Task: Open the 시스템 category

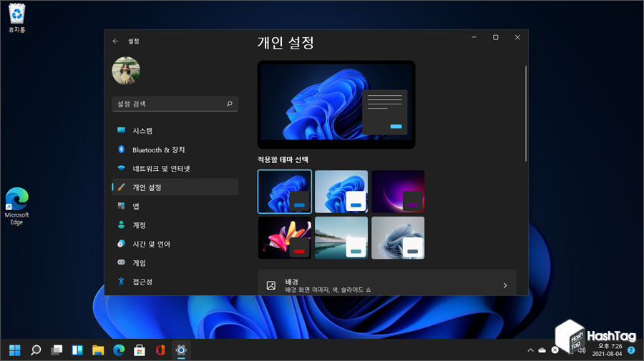Action: point(175,131)
